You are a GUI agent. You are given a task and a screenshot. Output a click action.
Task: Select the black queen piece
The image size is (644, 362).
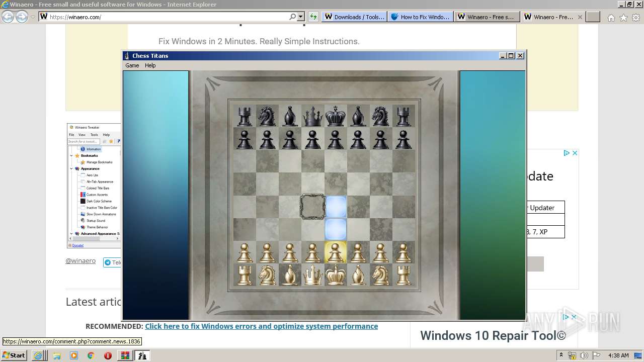click(x=313, y=116)
